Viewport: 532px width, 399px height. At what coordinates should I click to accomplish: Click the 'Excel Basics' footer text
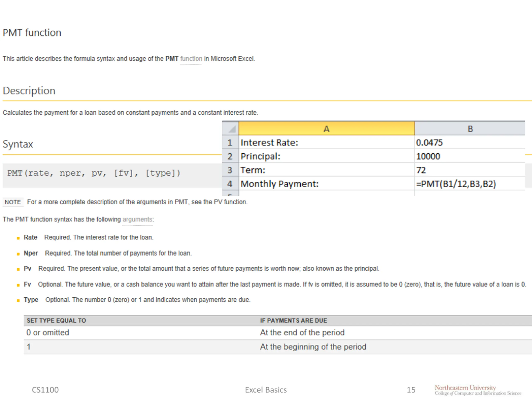click(x=266, y=390)
